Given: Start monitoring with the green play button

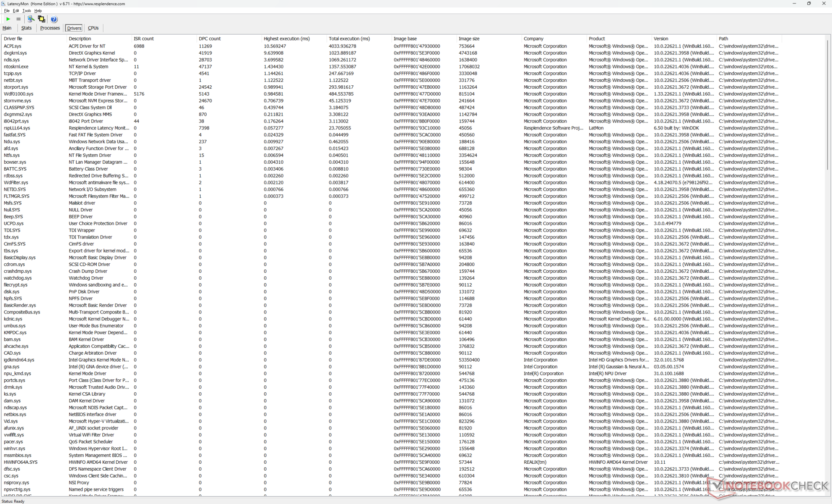Looking at the screenshot, I should coord(8,19).
